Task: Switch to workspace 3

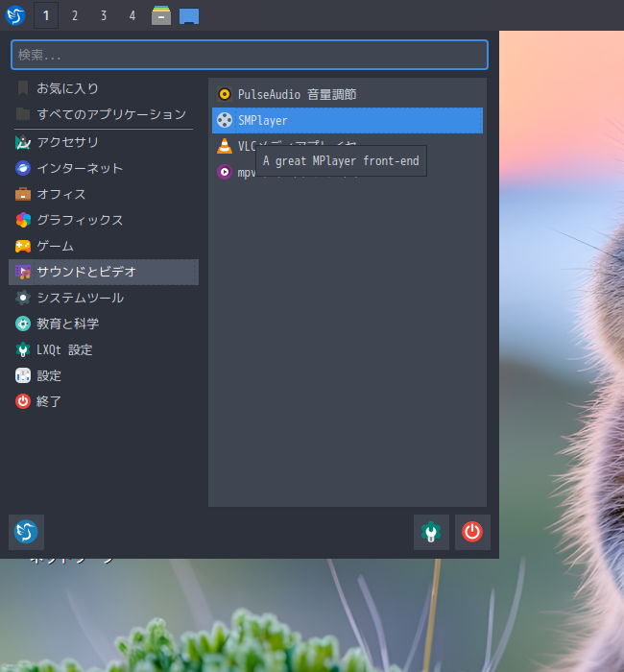Action: point(104,15)
